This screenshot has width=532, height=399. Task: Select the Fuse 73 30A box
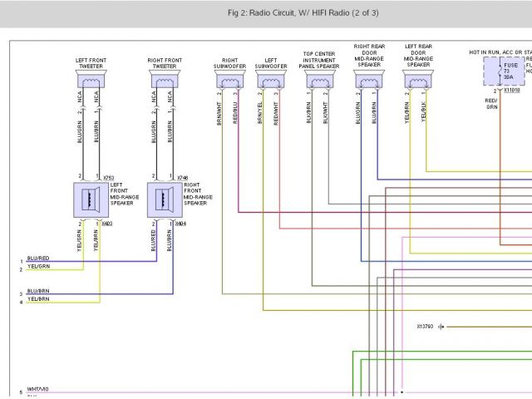pos(504,72)
